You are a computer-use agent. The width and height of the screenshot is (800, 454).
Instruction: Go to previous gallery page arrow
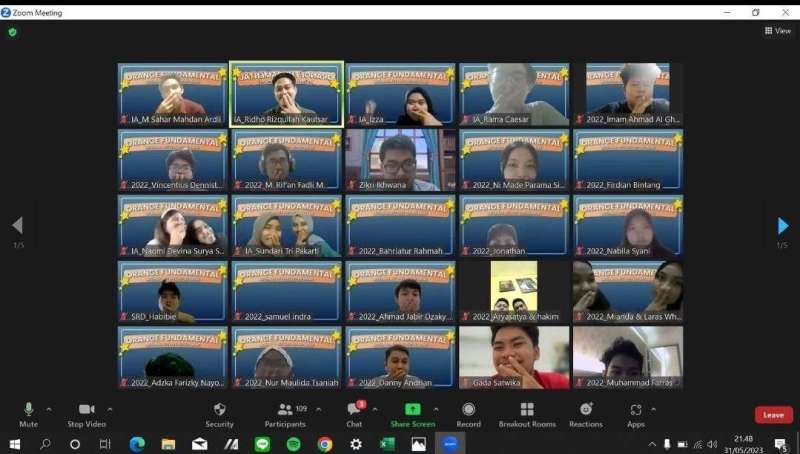click(18, 225)
